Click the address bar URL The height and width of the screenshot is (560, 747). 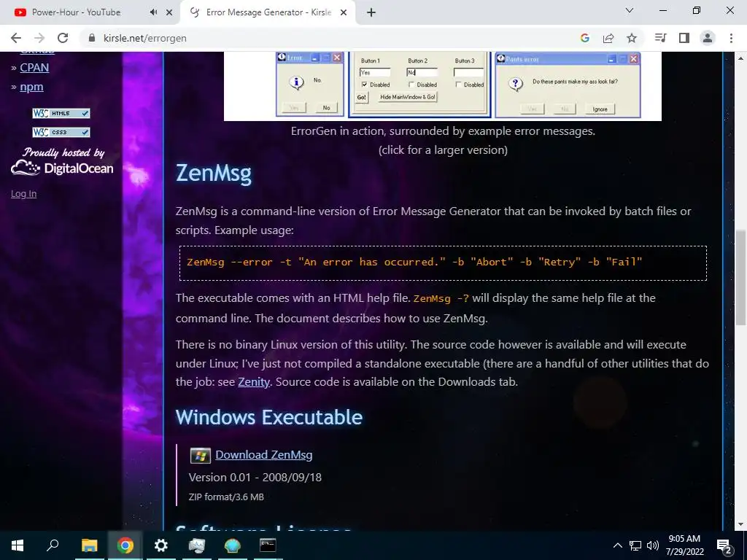coord(145,38)
